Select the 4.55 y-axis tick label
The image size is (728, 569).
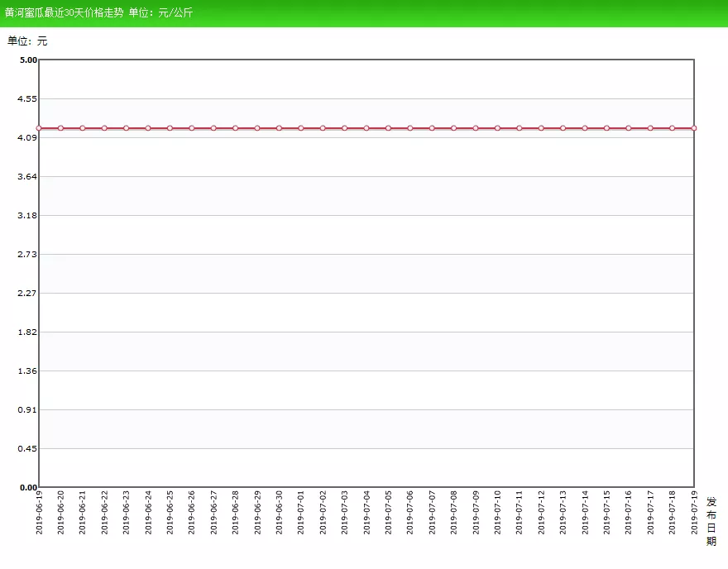27,98
